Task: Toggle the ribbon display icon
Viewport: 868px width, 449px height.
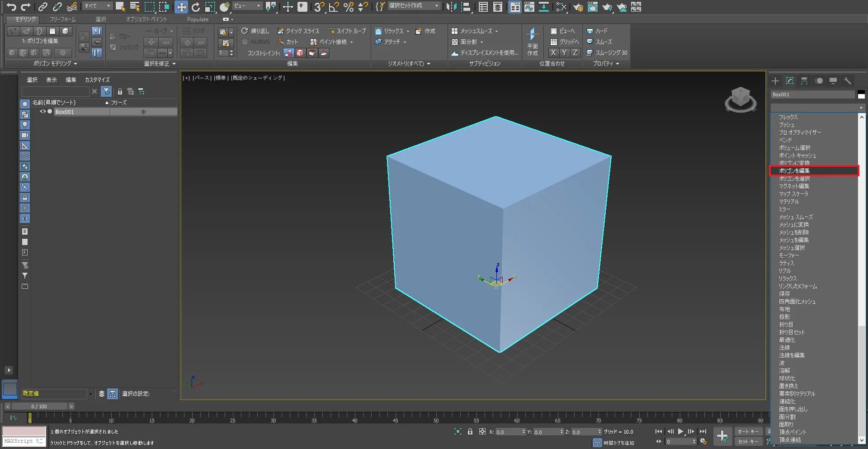Action: click(515, 7)
